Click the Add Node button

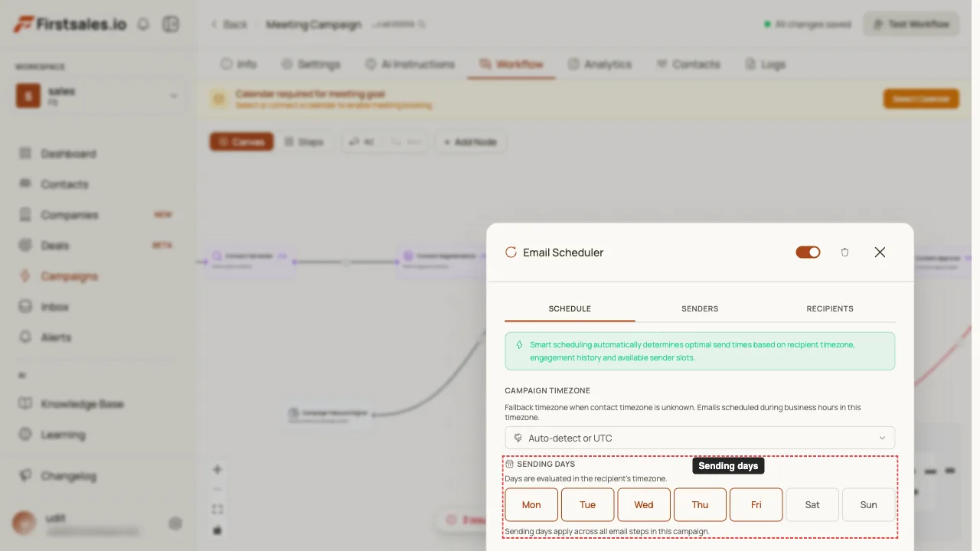(470, 142)
